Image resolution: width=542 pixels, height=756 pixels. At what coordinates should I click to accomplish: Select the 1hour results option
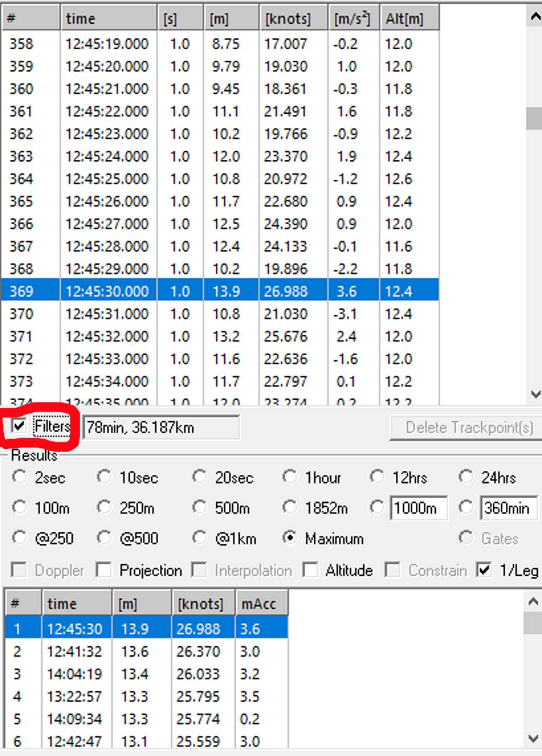[x=290, y=477]
